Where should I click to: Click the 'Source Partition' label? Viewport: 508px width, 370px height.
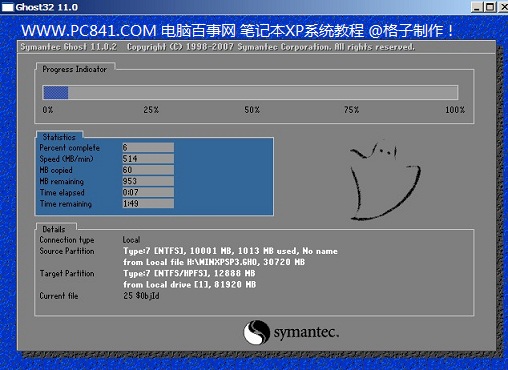67,251
